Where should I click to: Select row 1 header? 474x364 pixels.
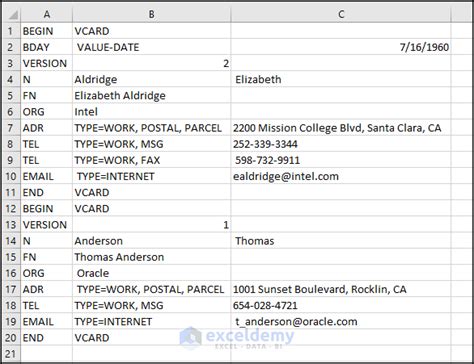point(11,31)
